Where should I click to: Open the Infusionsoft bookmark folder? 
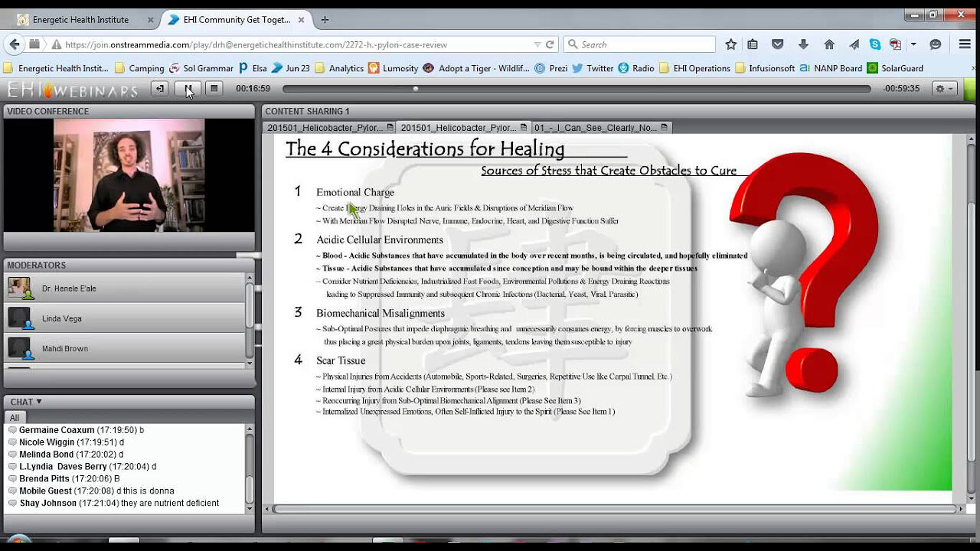point(765,68)
